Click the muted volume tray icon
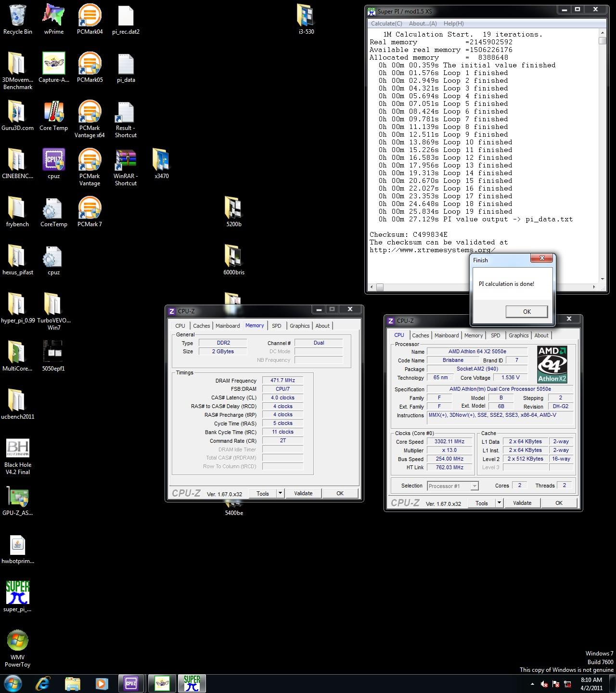Screen dimensions: 616x693 pos(544,684)
